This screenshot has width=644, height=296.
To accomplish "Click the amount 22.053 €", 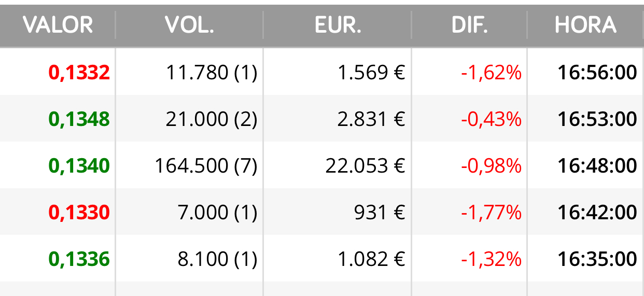I will pos(365,166).
